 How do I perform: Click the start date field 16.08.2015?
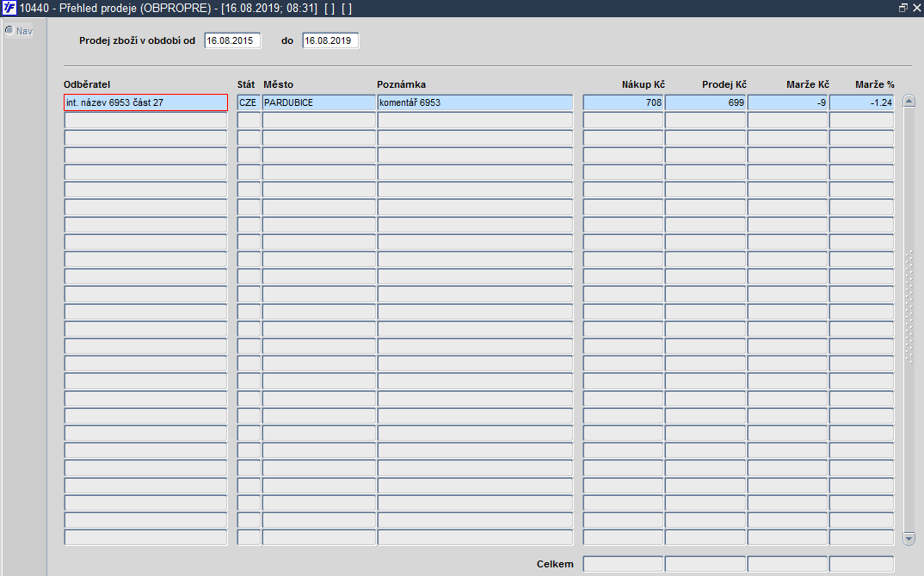click(233, 40)
